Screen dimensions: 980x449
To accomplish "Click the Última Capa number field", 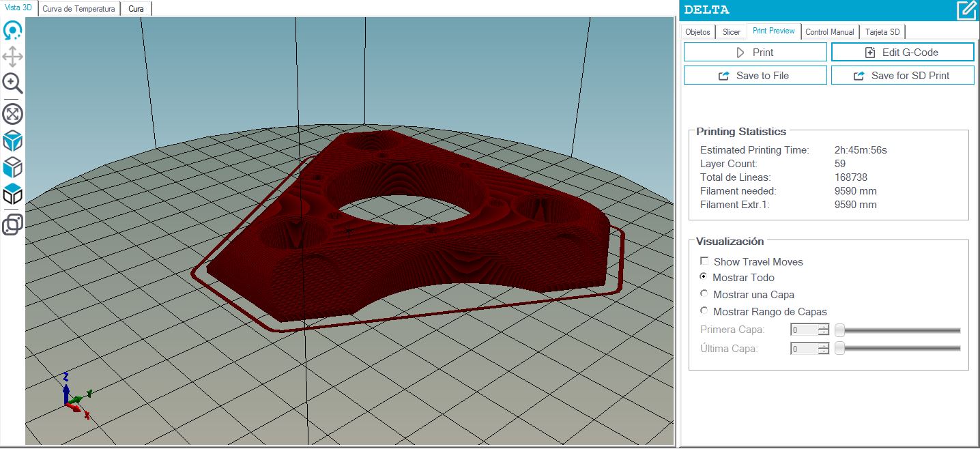I will [803, 349].
